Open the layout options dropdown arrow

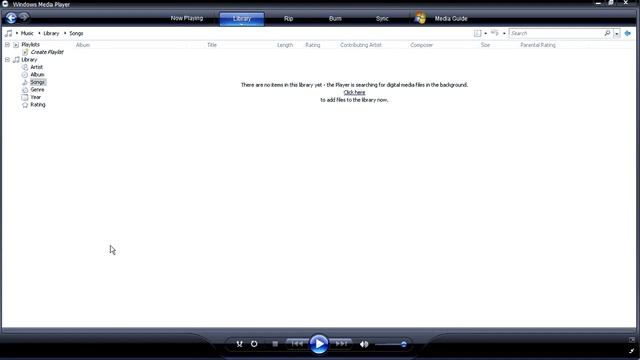485,33
